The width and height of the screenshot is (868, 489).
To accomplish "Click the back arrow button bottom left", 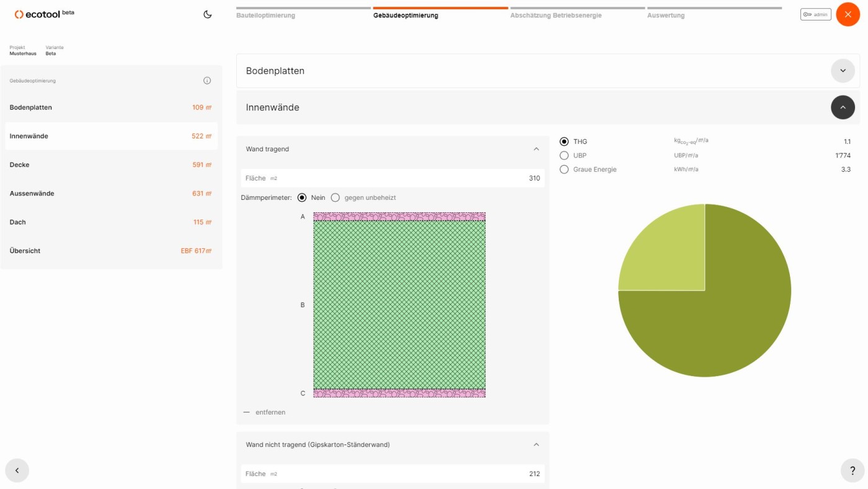I will pyautogui.click(x=17, y=471).
